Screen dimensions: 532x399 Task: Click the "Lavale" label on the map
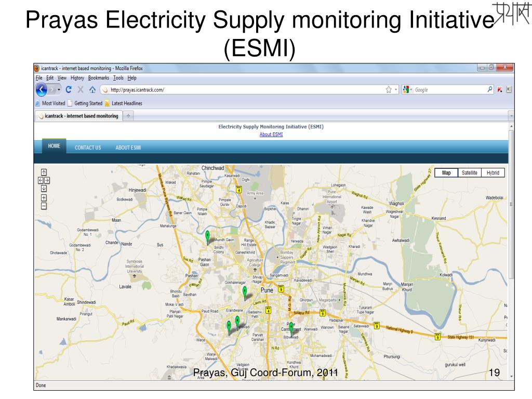125,287
